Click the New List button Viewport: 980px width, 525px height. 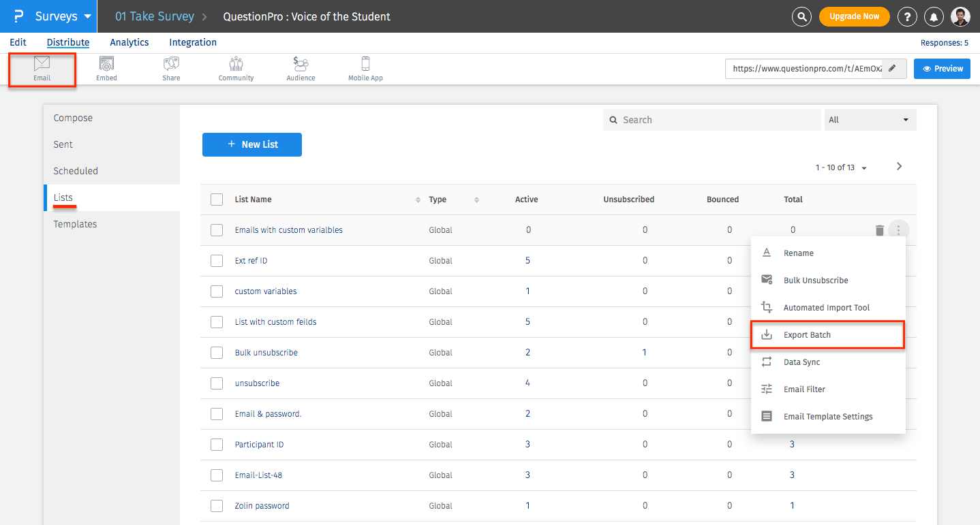tap(252, 144)
